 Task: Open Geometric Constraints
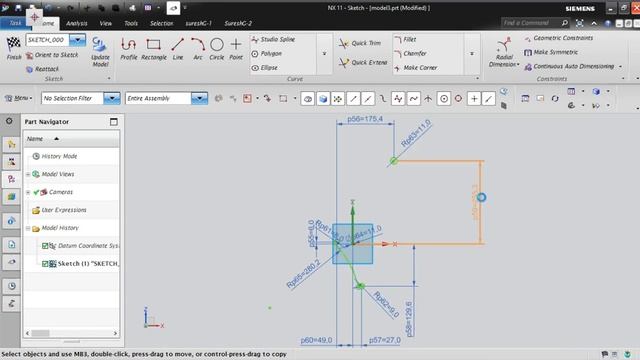point(559,38)
